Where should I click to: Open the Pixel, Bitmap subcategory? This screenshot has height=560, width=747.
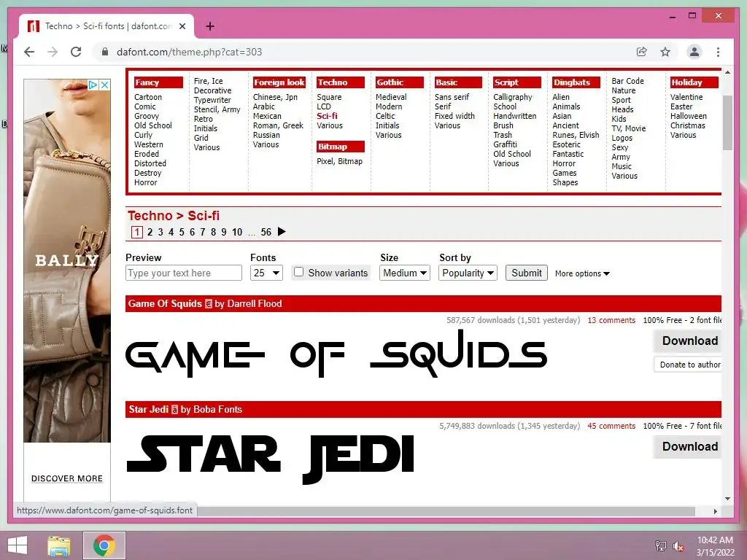coord(339,161)
